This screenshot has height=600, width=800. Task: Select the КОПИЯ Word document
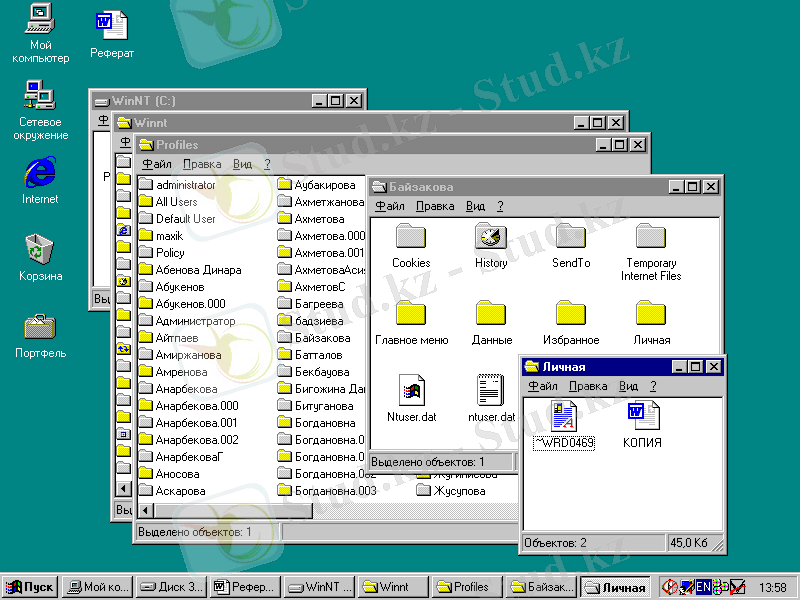point(641,414)
